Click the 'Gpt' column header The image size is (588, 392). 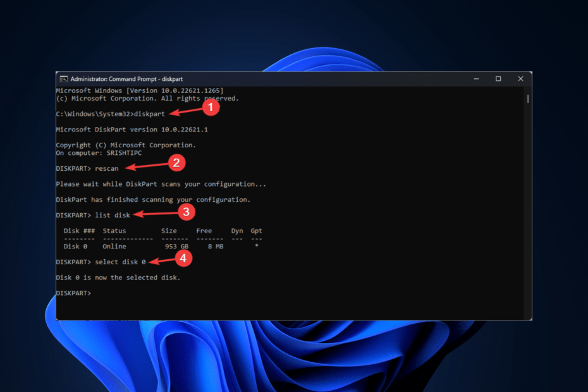[257, 231]
